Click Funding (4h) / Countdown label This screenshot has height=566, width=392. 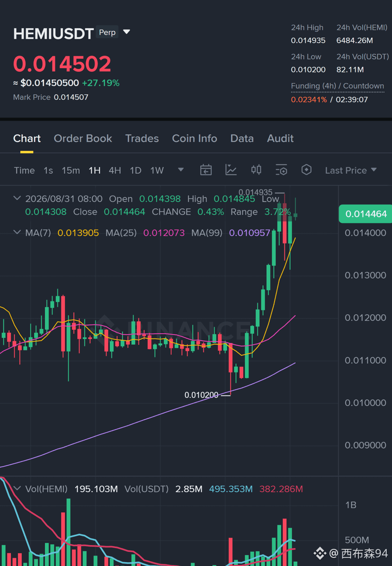(x=338, y=86)
